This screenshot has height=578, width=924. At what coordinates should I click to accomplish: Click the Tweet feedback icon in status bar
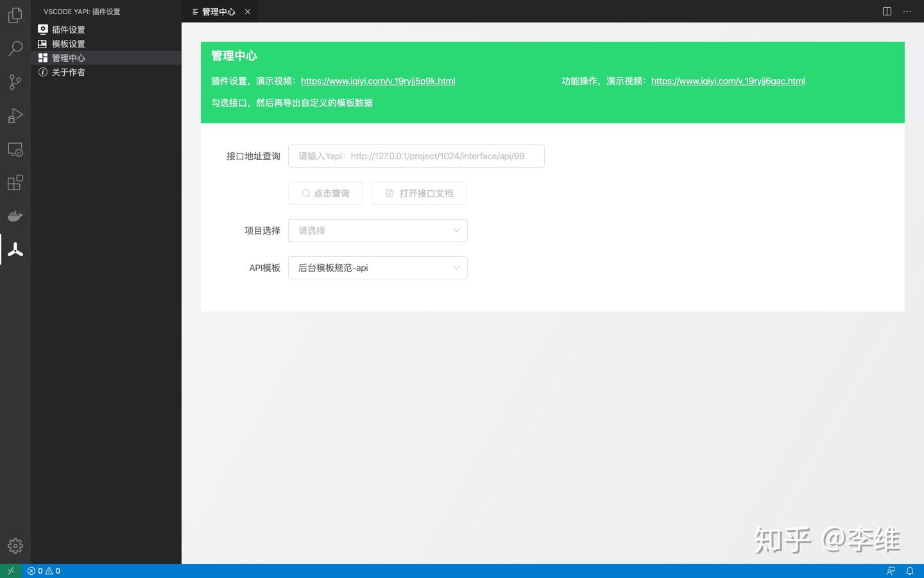(891, 570)
